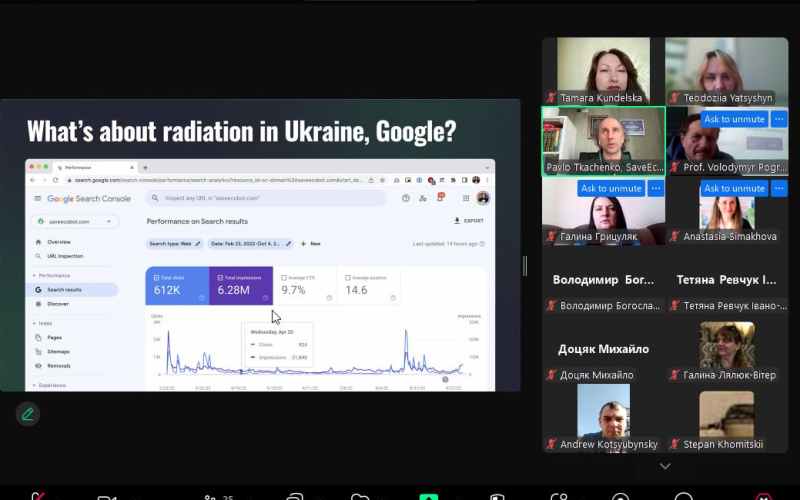Open Chrome tab search chevron
Viewport: 800px width, 500px height.
pos(487,167)
